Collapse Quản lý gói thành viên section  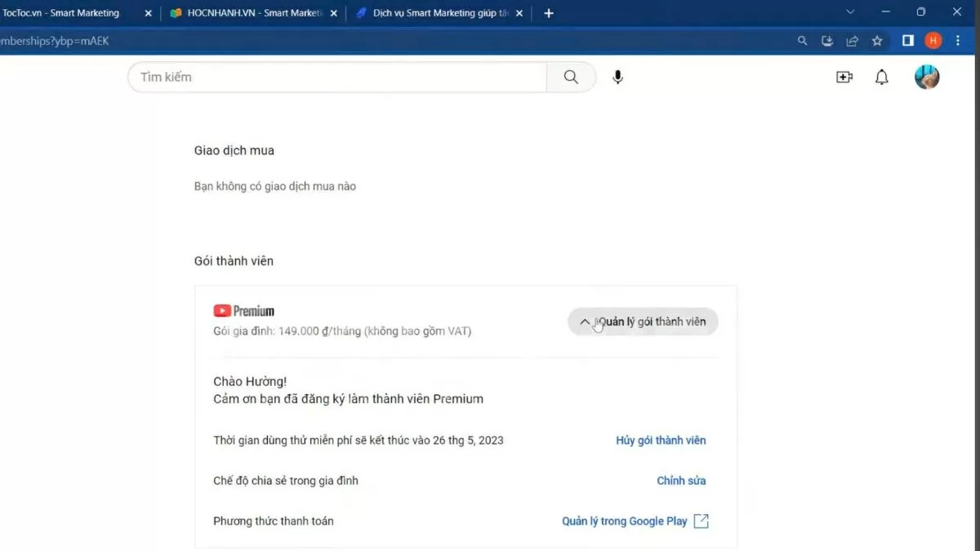(643, 322)
